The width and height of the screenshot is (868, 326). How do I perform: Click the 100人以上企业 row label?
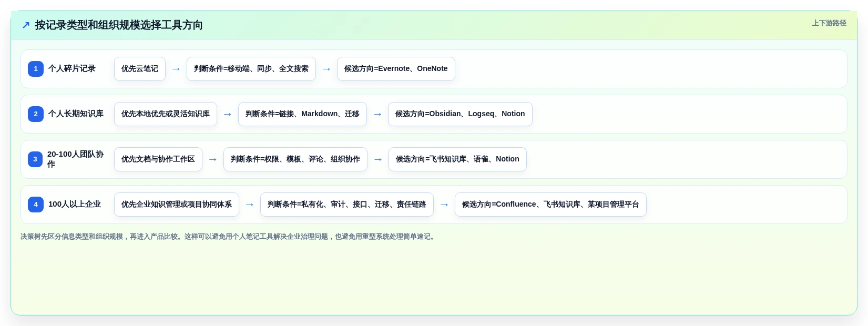(75, 205)
